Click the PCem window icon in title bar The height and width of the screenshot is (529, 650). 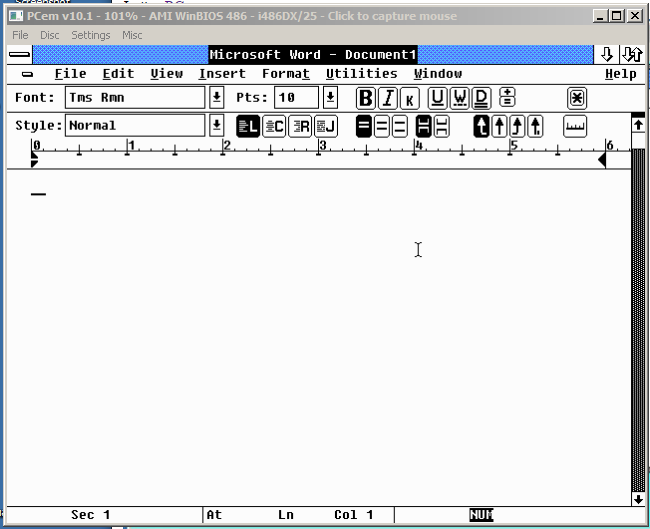coord(16,16)
